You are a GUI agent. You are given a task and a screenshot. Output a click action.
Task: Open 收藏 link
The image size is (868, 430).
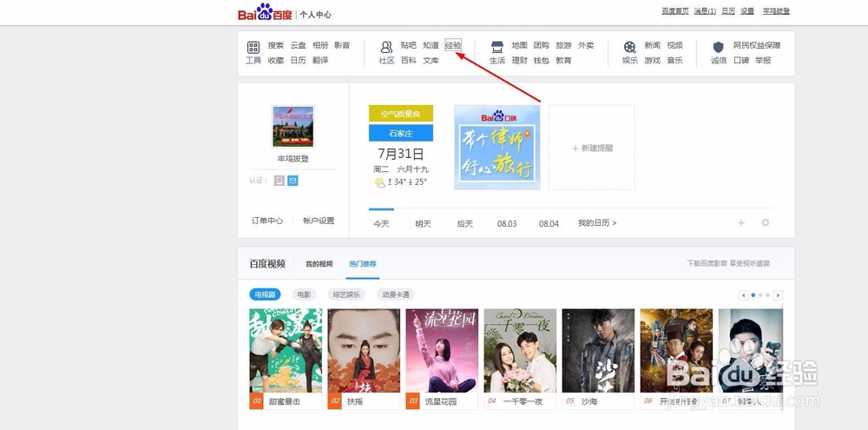coord(276,61)
